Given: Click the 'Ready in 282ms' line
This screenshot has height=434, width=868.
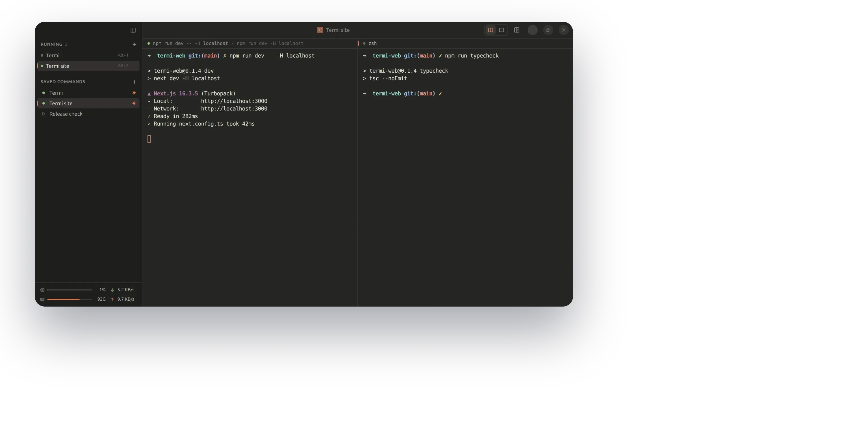Looking at the screenshot, I should 173,116.
